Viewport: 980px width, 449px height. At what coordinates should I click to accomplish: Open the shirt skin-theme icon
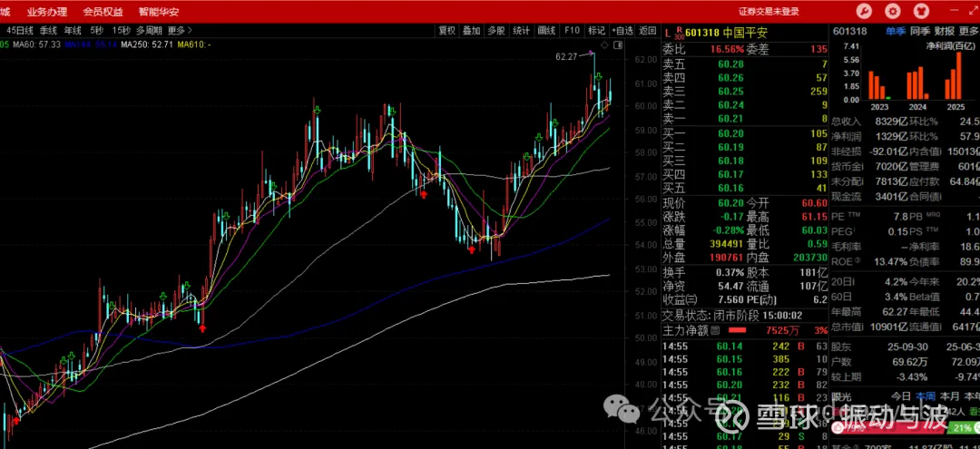921,11
